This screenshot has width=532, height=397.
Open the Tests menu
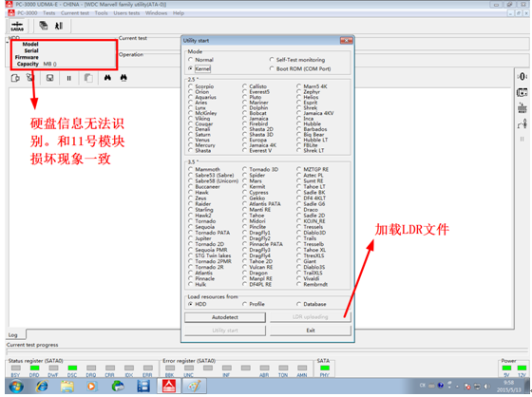(x=48, y=13)
